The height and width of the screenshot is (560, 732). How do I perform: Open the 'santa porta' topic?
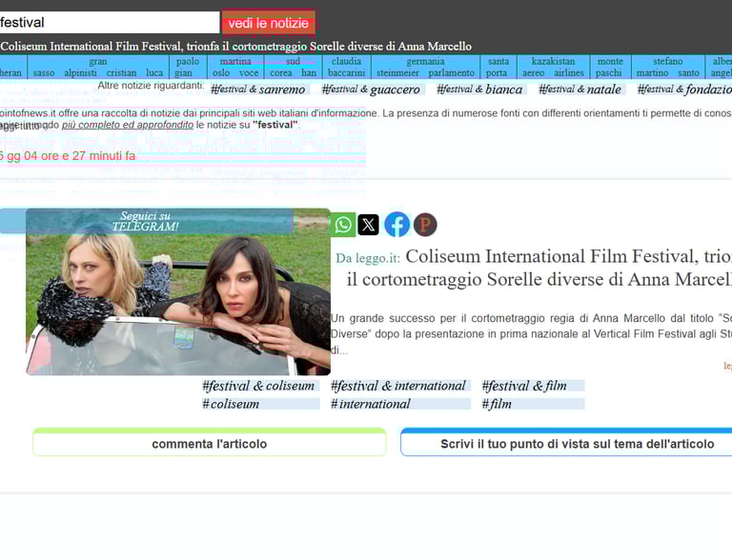pyautogui.click(x=498, y=68)
